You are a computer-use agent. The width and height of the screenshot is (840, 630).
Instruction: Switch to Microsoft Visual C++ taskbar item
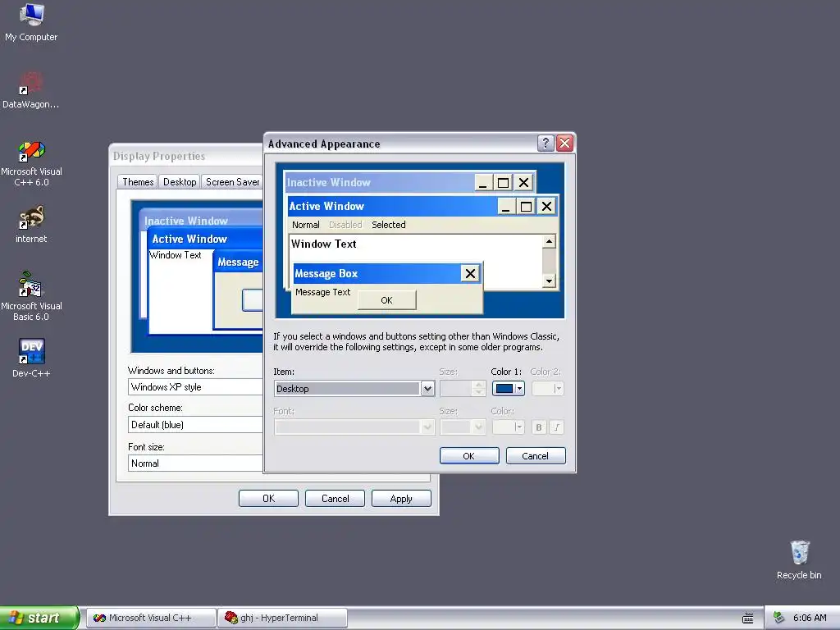click(151, 618)
